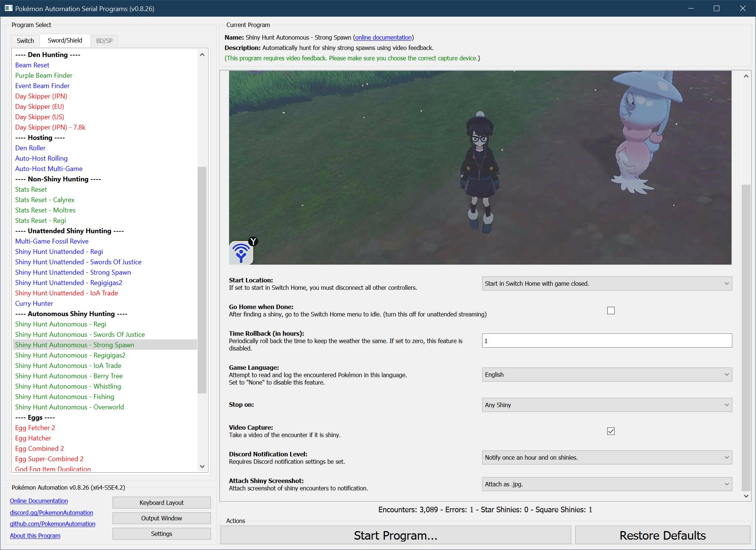Maximize the application window

(716, 8)
